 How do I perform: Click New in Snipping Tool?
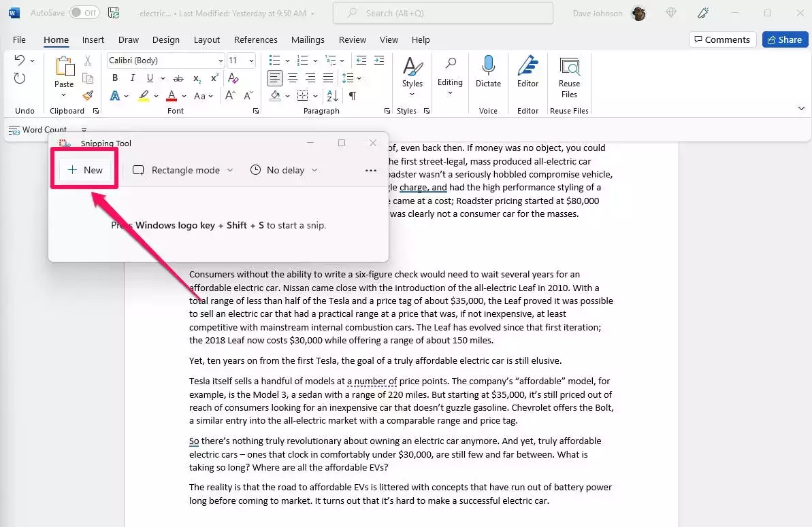[85, 170]
